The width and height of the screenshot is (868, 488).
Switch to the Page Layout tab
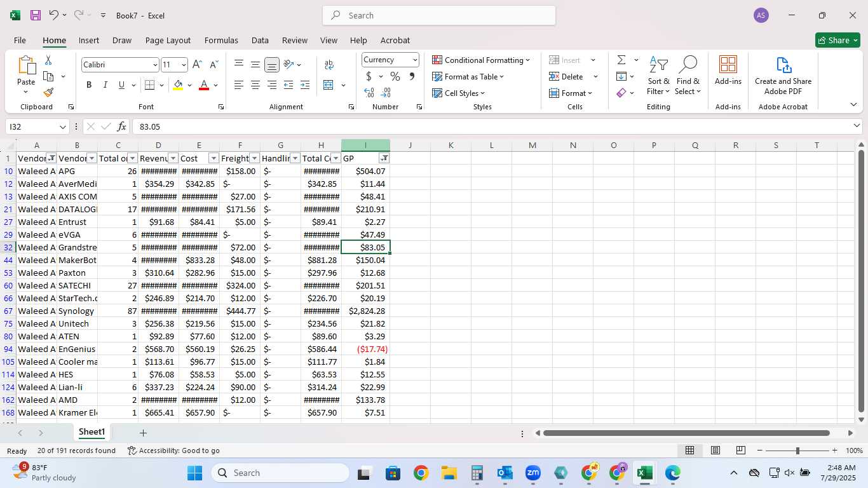(168, 40)
